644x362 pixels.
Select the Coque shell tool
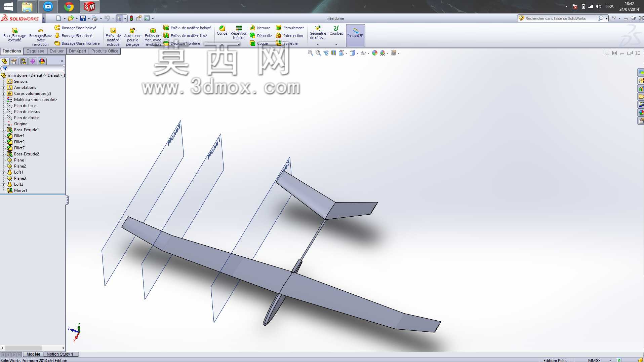click(259, 43)
